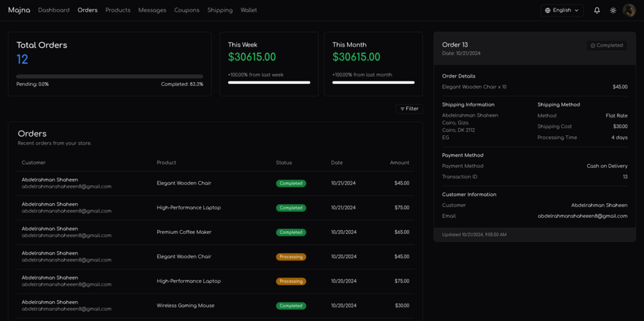
Task: Open the user profile avatar
Action: pos(629,10)
